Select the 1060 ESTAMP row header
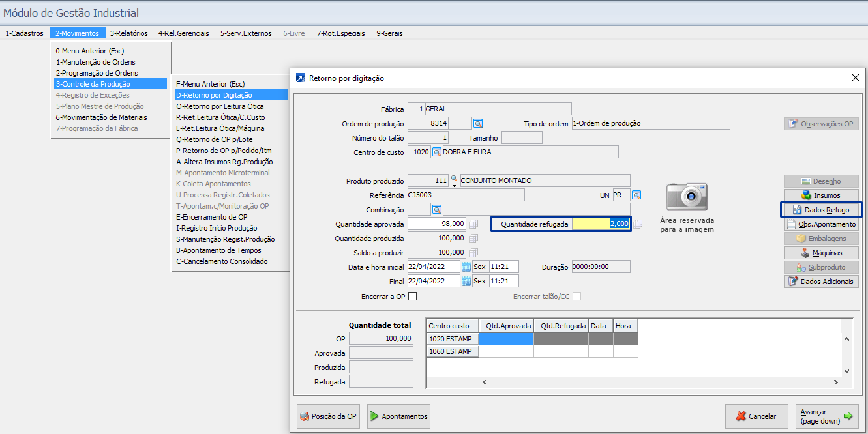 (452, 352)
